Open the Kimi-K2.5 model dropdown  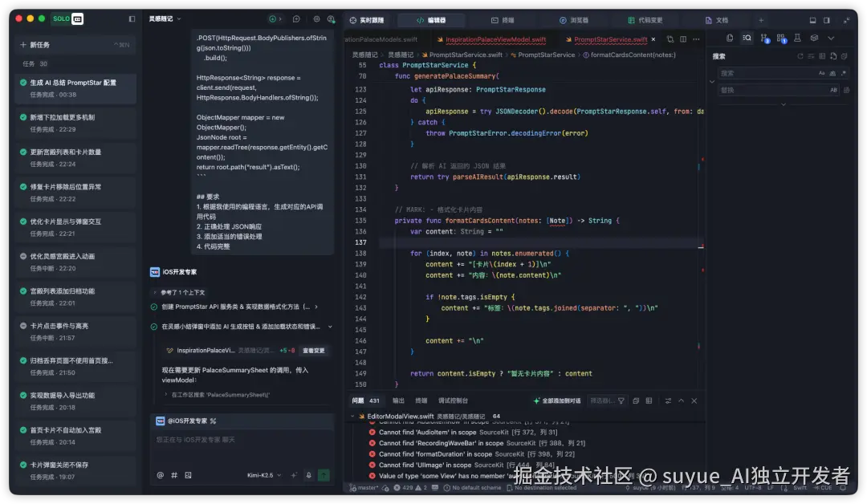click(264, 475)
